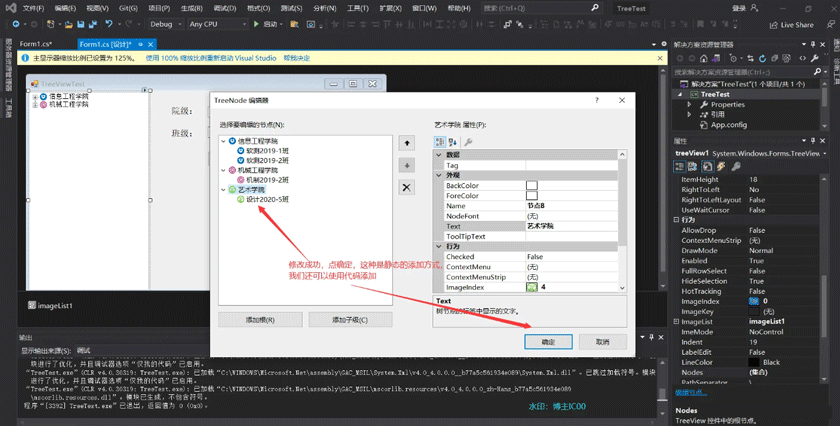Click the Events lightning icon in Properties panel
Screen dimensions: 840x426
pos(721,167)
